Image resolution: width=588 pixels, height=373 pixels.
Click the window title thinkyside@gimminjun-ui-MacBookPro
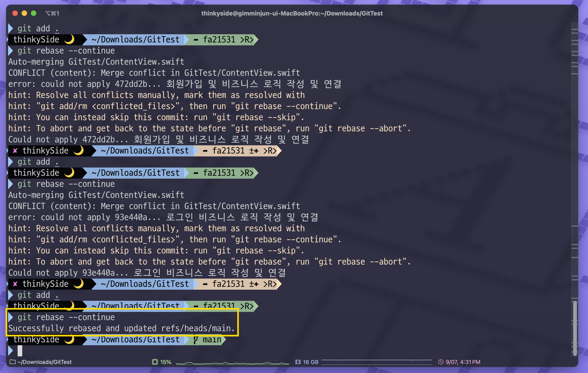(x=292, y=13)
